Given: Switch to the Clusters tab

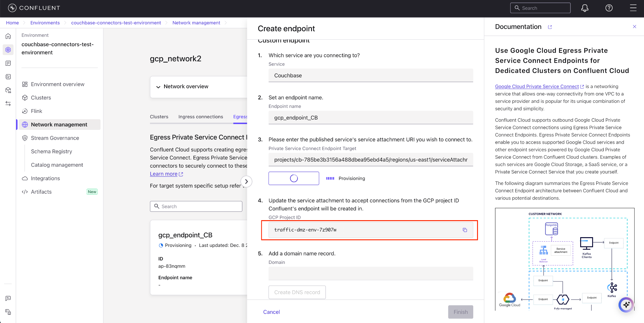Looking at the screenshot, I should pos(159,117).
